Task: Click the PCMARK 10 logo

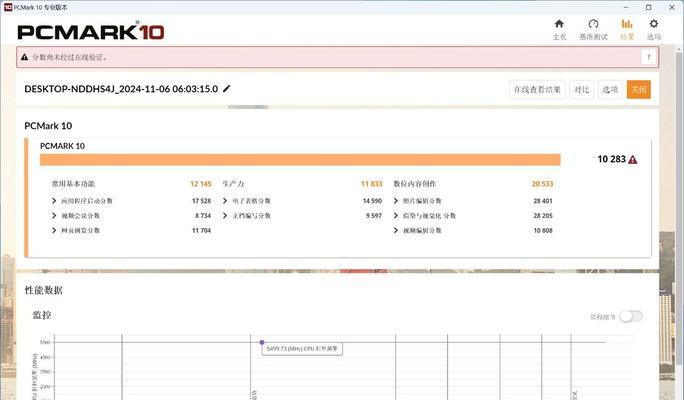Action: (x=91, y=32)
